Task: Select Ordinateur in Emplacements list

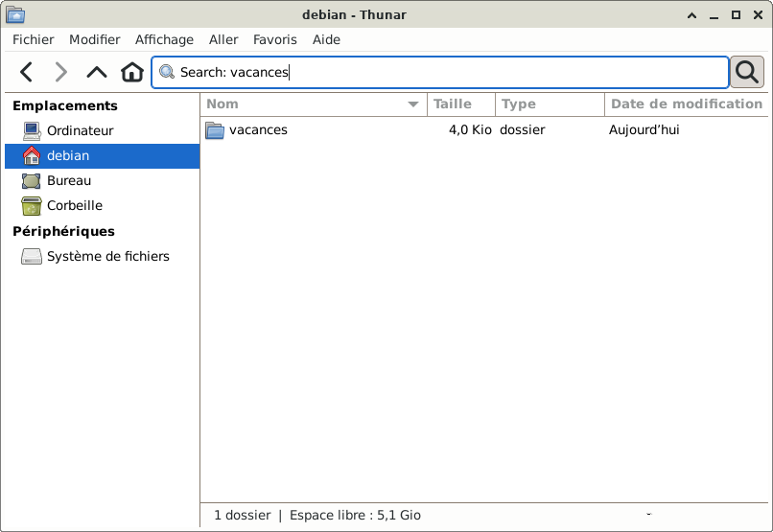Action: [x=102, y=130]
